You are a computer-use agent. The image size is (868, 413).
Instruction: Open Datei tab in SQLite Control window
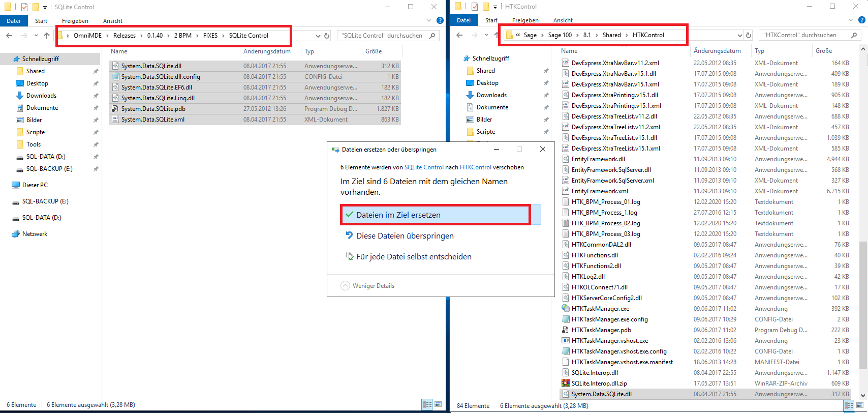14,21
